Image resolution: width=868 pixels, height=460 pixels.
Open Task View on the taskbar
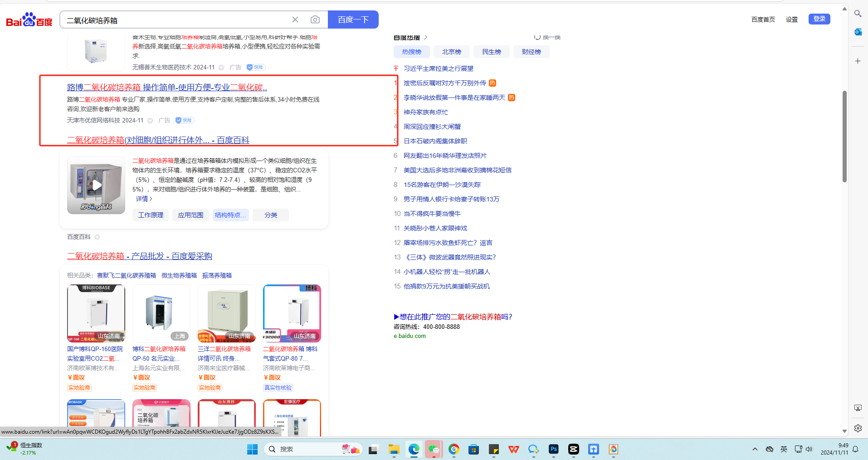point(373,449)
